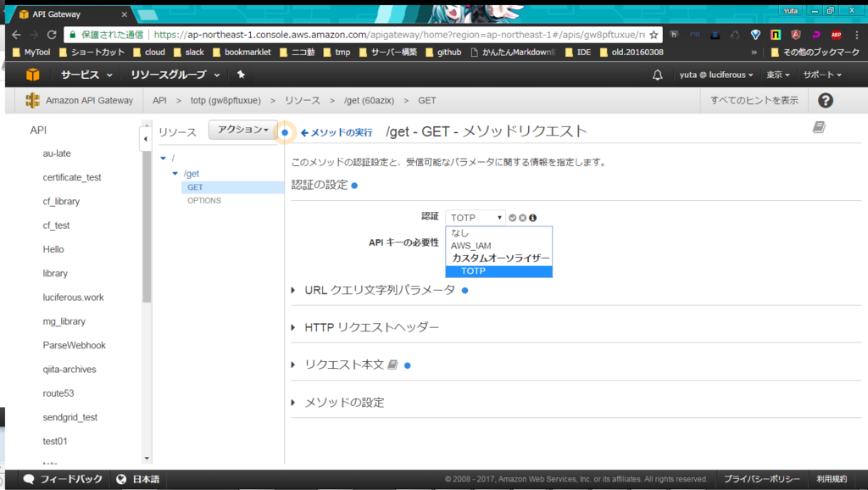Viewport: 868px width, 490px height.
Task: Open the Chrome three-dot menu
Action: click(x=856, y=34)
